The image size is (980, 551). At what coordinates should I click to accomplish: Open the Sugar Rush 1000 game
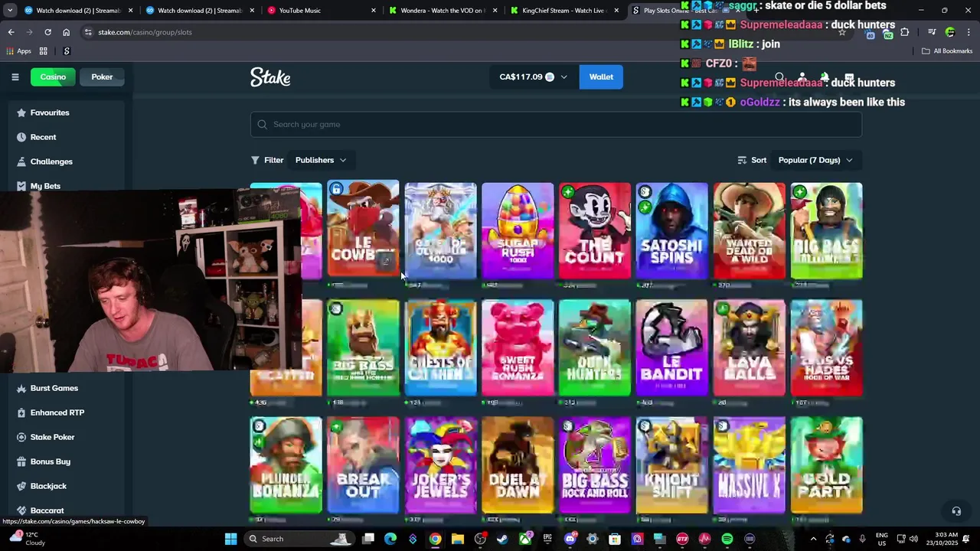point(518,230)
